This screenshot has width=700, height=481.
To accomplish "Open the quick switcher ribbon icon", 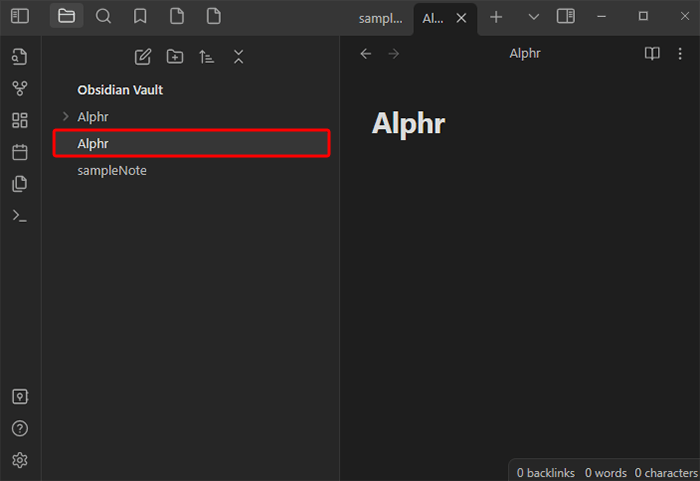I will (20, 56).
